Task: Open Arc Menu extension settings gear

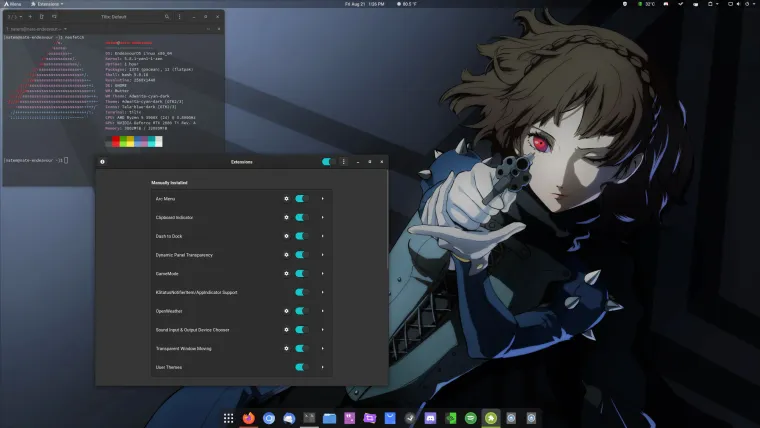Action: [287, 199]
